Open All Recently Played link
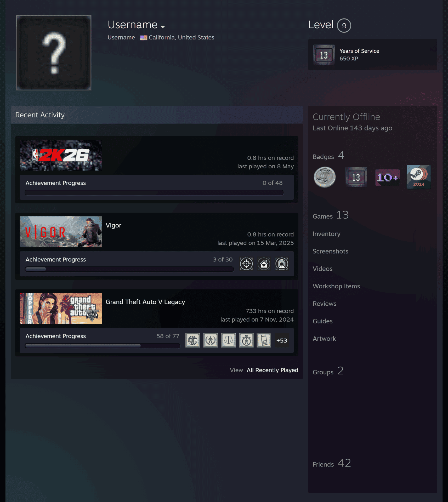448x502 pixels. point(272,370)
